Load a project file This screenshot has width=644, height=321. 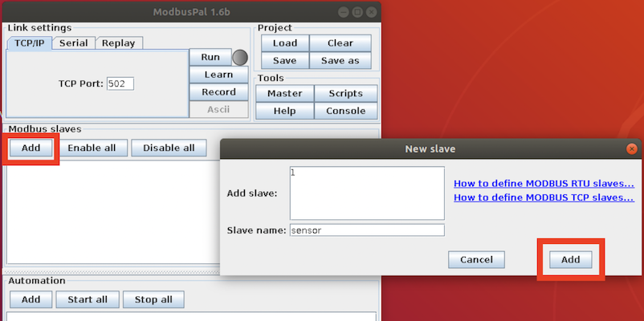(284, 43)
